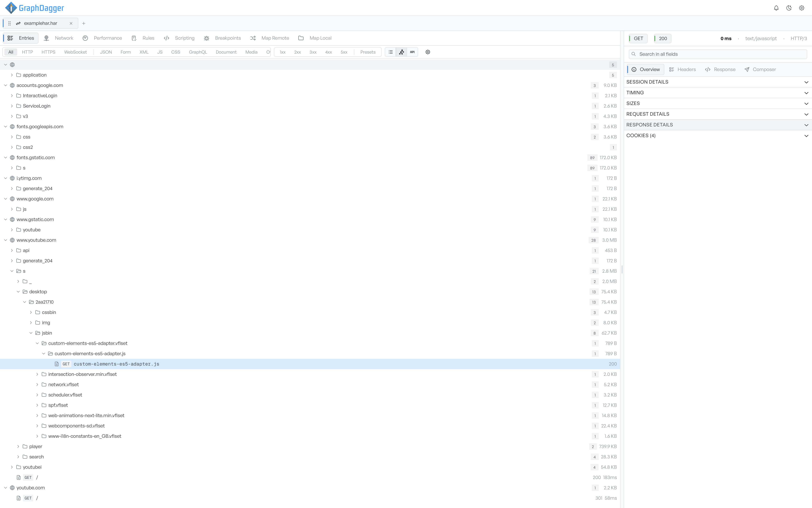
Task: Switch to tree view icon
Action: (x=401, y=52)
